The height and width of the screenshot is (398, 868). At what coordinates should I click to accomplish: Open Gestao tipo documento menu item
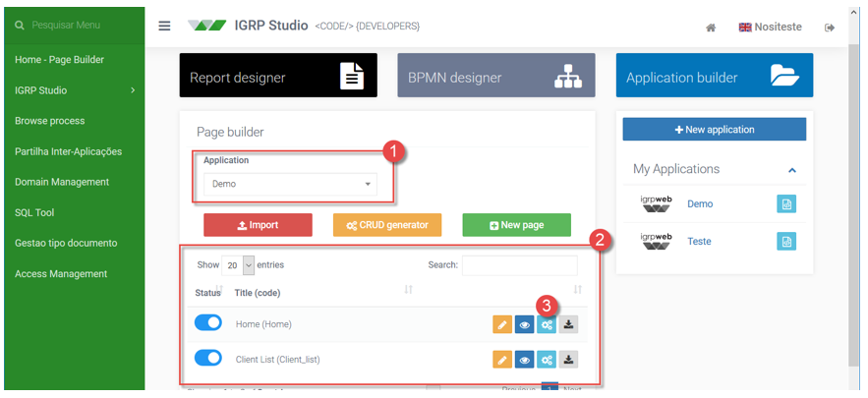pos(66,243)
